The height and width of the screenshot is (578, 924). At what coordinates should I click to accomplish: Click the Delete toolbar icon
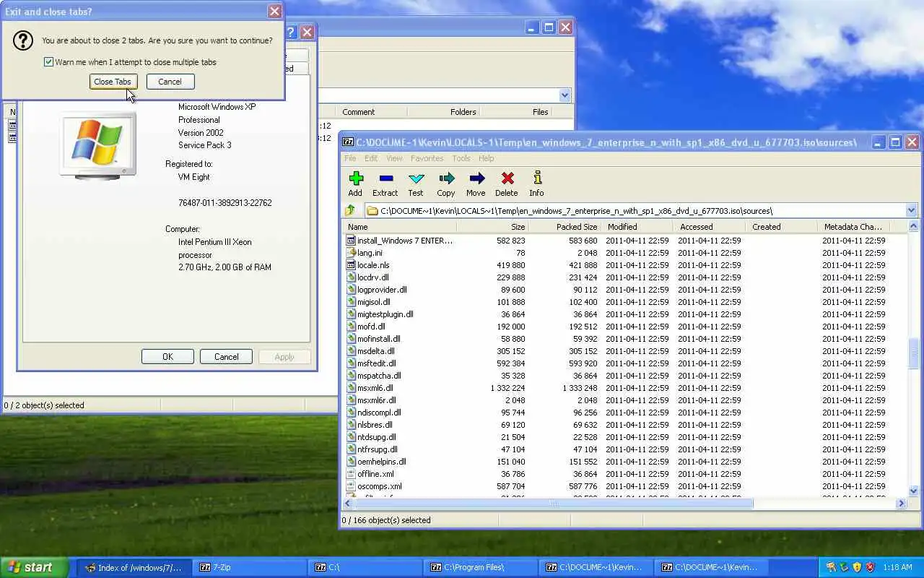[507, 178]
